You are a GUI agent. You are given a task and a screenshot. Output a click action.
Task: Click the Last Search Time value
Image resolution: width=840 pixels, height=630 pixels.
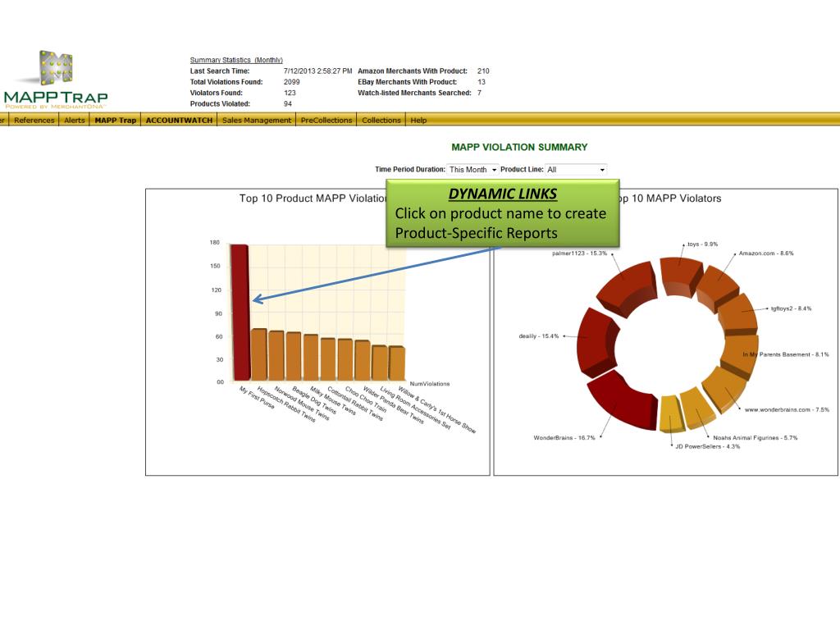317,71
